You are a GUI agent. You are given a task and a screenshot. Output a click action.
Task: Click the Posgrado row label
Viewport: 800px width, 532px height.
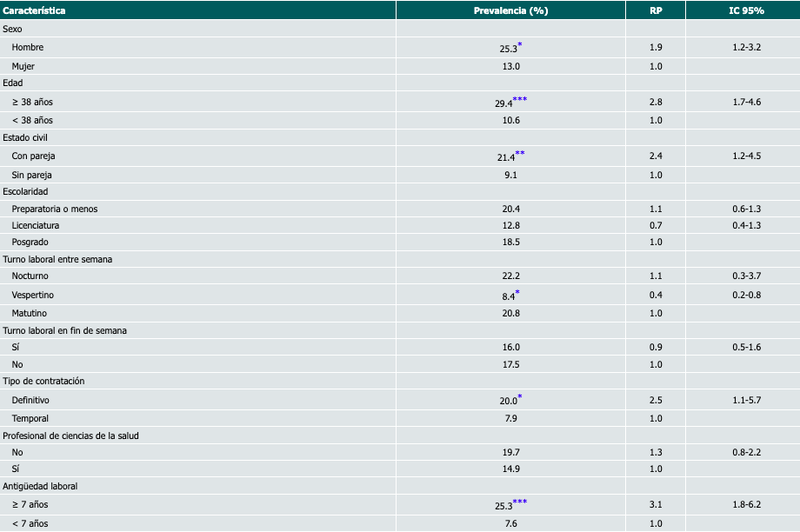click(x=30, y=242)
